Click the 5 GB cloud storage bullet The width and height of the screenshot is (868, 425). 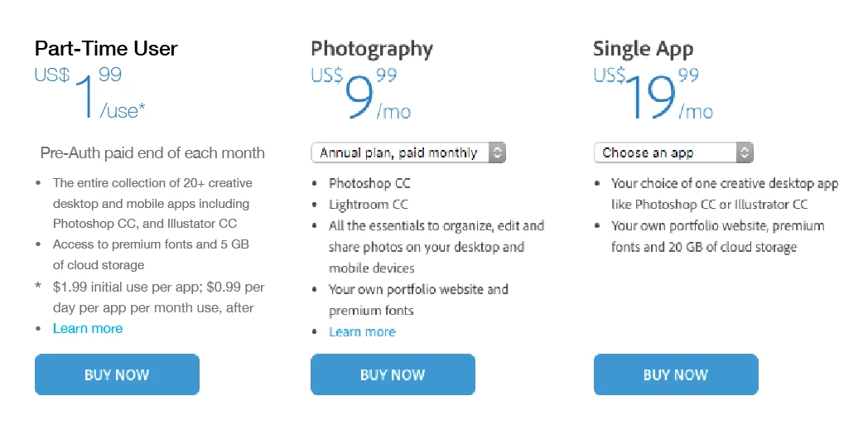click(x=151, y=254)
